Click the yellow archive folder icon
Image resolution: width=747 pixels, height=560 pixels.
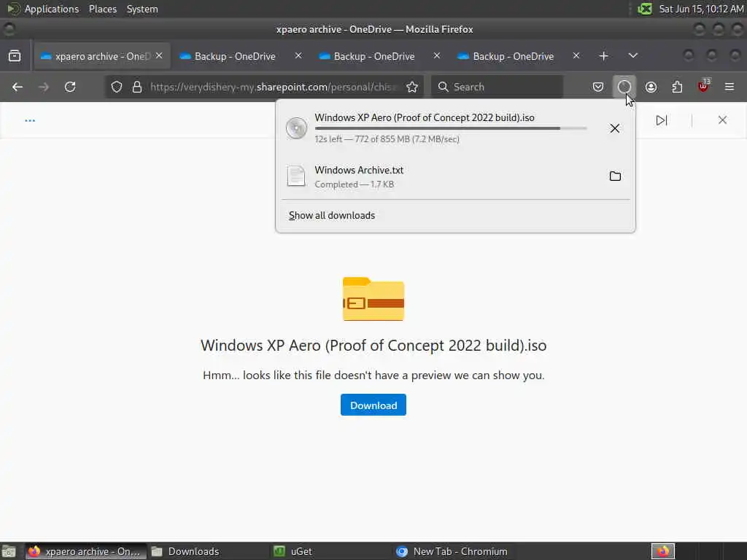pos(373,298)
